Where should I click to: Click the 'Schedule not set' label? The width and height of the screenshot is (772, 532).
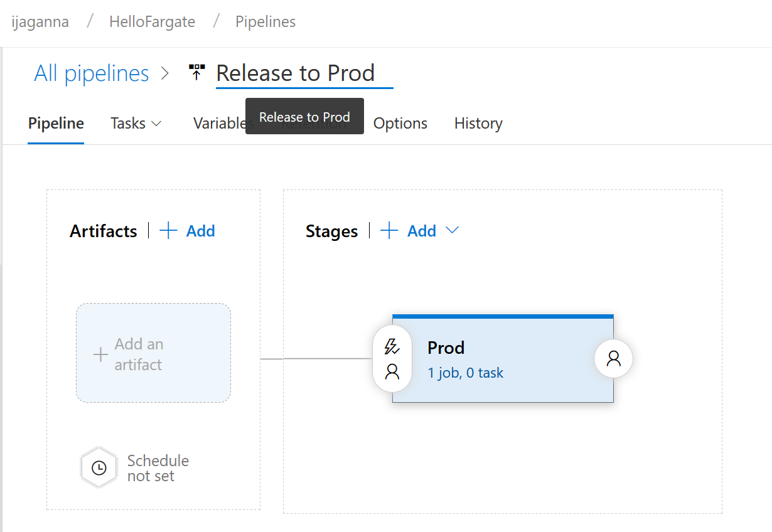(x=158, y=468)
